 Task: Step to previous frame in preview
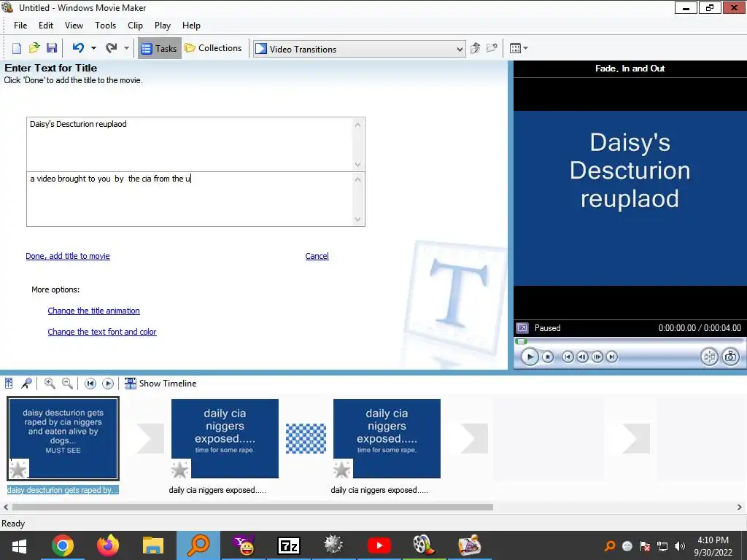582,357
